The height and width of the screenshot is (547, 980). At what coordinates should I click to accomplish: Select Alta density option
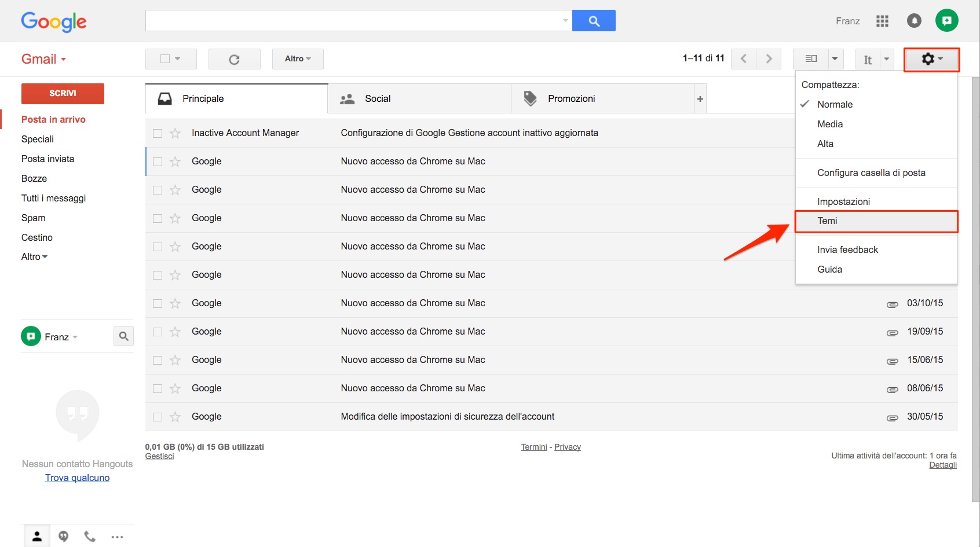point(825,144)
